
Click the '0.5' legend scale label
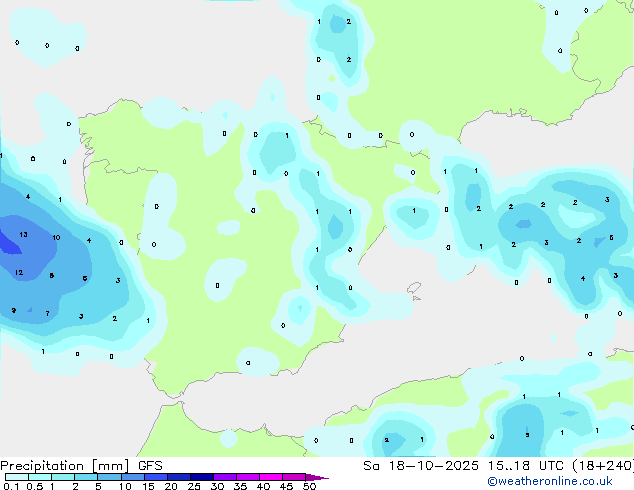point(34,486)
